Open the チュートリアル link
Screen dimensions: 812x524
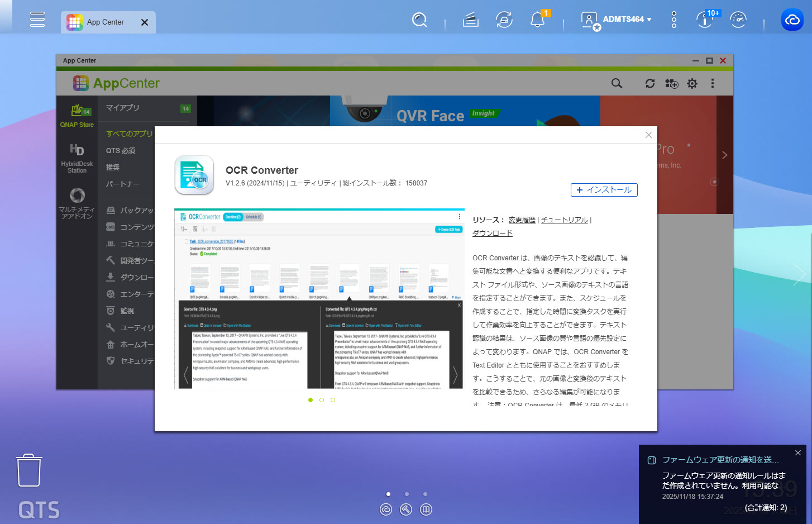[564, 220]
